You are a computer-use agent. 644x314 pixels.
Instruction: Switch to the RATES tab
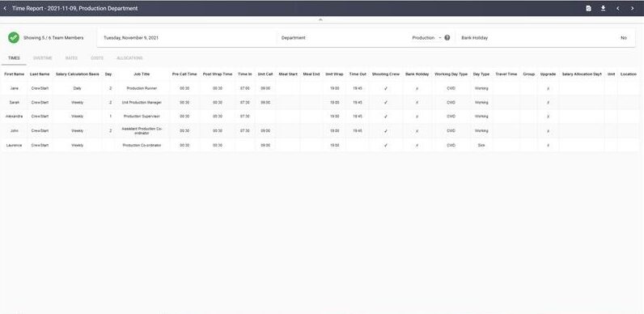(x=71, y=58)
